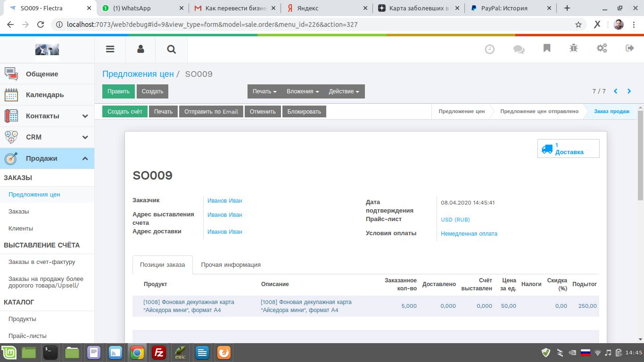This screenshot has width=644, height=362.
Task: Open the Вложения dropdown
Action: tap(303, 91)
